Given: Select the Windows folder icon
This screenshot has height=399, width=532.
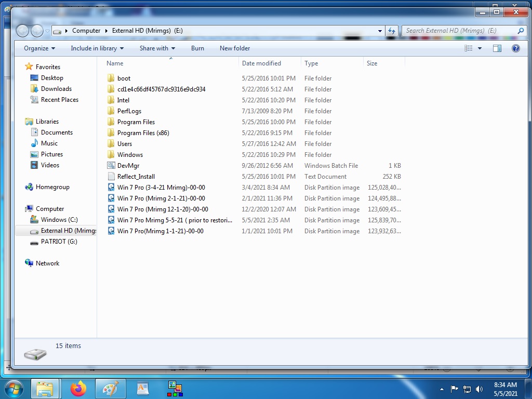Looking at the screenshot, I should (111, 154).
